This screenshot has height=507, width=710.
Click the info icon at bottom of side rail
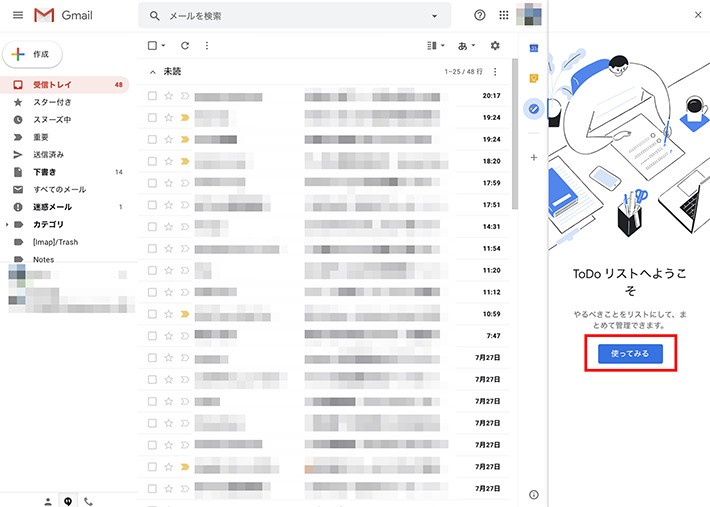[x=534, y=494]
